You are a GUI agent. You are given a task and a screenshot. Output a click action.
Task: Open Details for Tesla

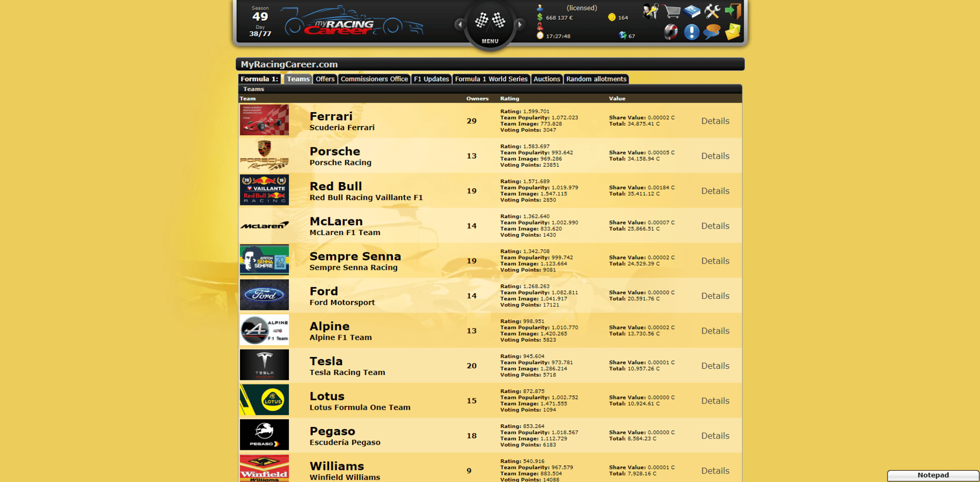click(x=715, y=366)
